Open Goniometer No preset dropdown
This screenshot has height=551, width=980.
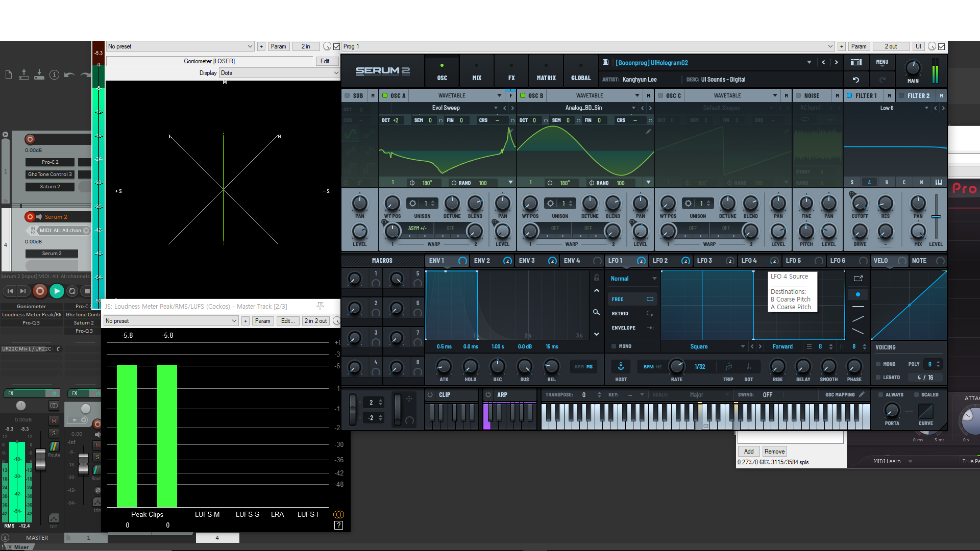[x=180, y=46]
